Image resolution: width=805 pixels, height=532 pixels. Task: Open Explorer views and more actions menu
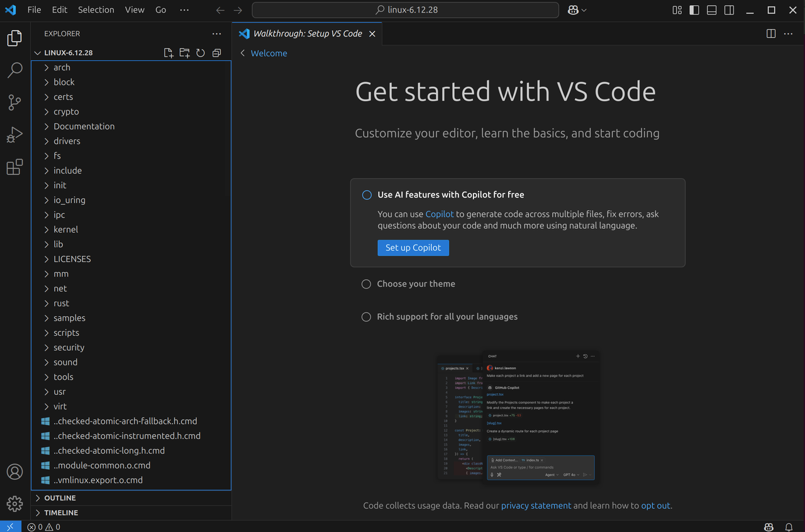point(217,34)
